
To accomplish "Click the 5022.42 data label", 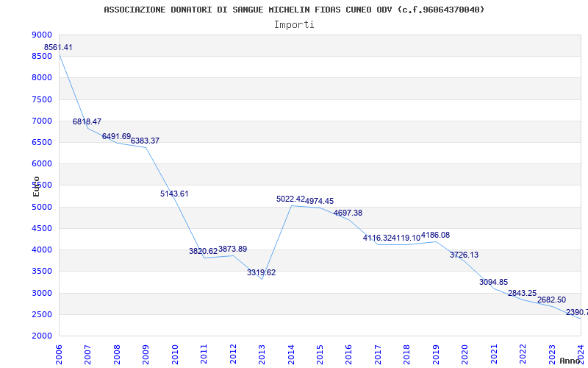I will pos(290,199).
